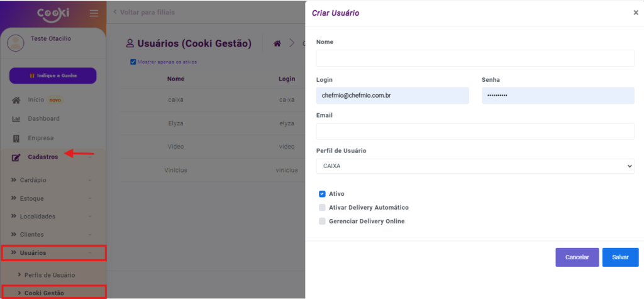
Task: Click the hamburger menu icon
Action: point(94,13)
